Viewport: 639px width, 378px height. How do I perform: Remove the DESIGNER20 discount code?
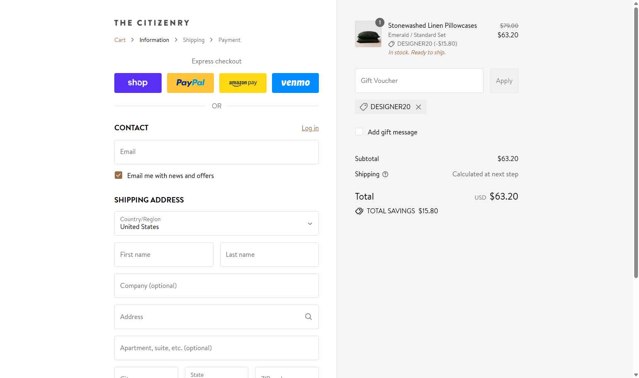(418, 107)
